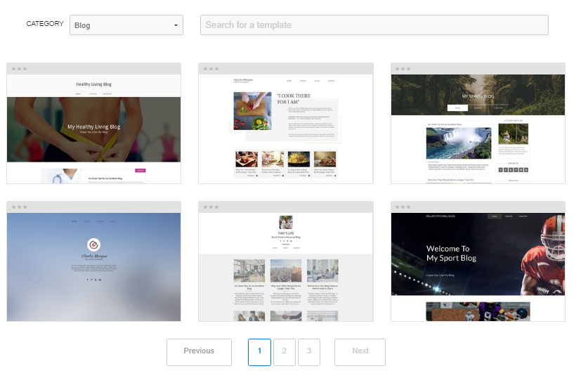The height and width of the screenshot is (378, 588).
Task: Go to the Next page
Action: [x=360, y=352]
